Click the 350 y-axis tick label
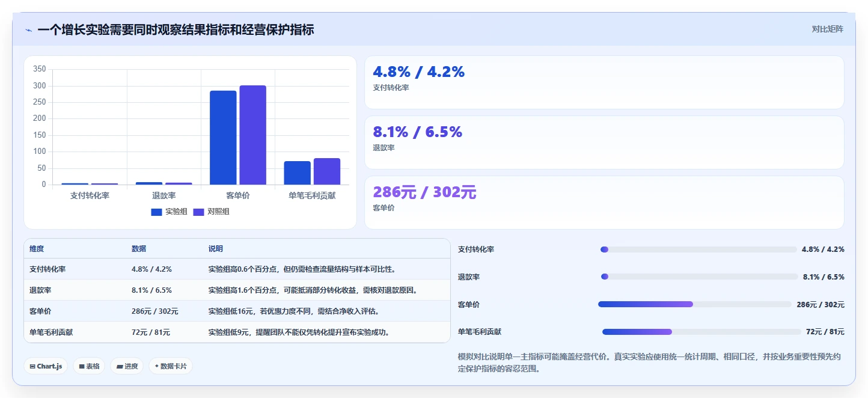The height and width of the screenshot is (398, 868). pos(40,69)
